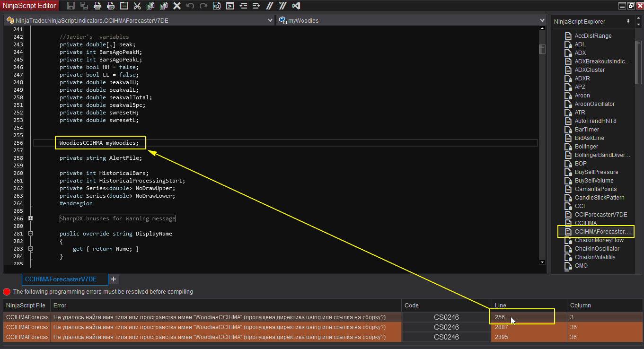Comment out the selected lines

pyautogui.click(x=270, y=6)
